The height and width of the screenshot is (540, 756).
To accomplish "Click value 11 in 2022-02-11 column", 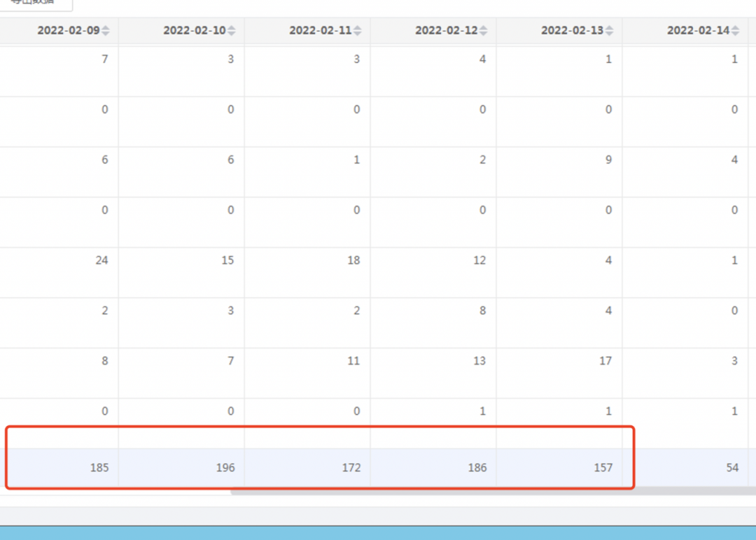I will (x=353, y=362).
